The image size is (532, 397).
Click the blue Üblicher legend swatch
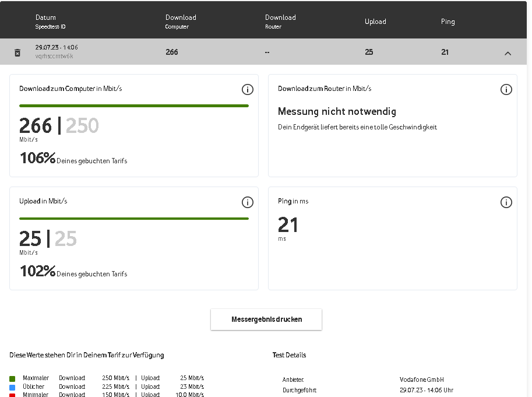[x=12, y=387]
